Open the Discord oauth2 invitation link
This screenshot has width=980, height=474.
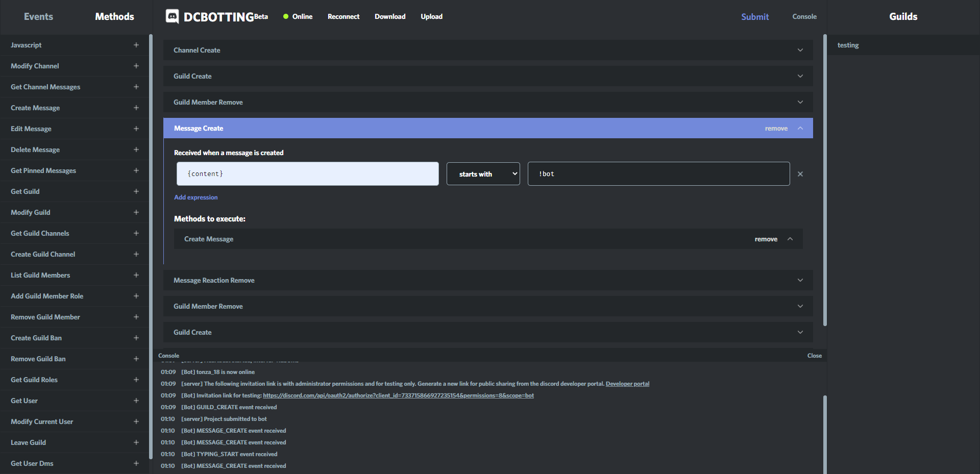[398, 395]
